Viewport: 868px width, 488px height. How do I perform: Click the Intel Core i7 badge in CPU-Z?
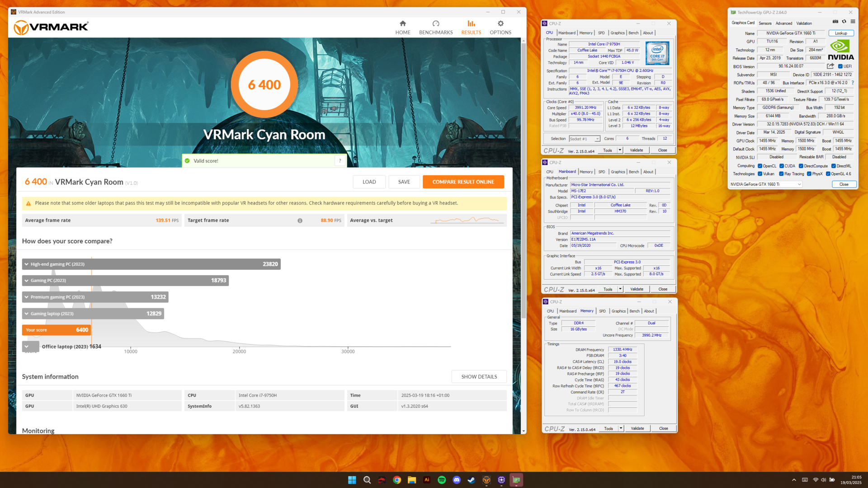point(657,53)
